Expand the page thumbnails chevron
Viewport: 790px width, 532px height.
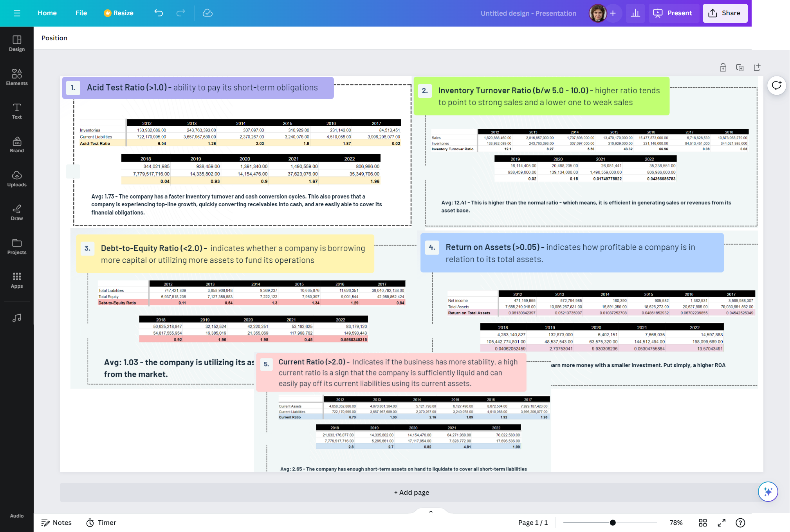(x=431, y=512)
